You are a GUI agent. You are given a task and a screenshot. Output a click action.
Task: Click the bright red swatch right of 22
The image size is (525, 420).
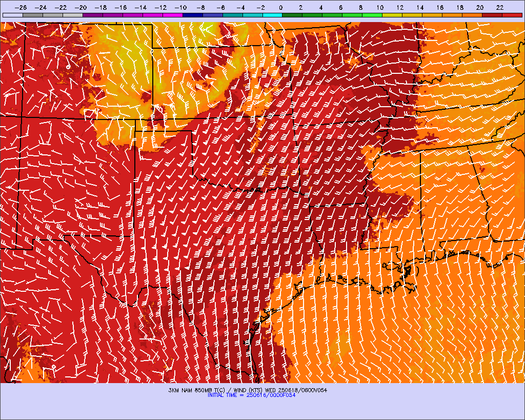coord(512,15)
